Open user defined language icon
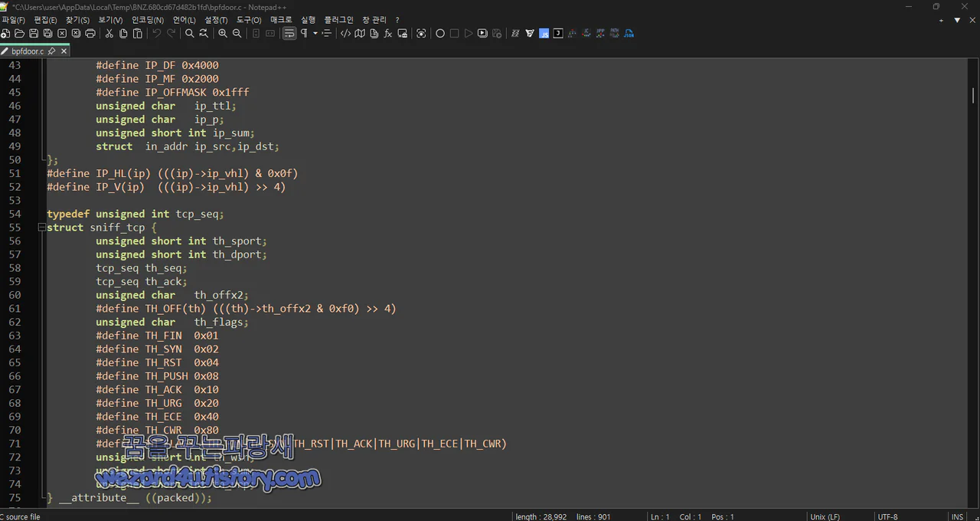 pos(345,34)
